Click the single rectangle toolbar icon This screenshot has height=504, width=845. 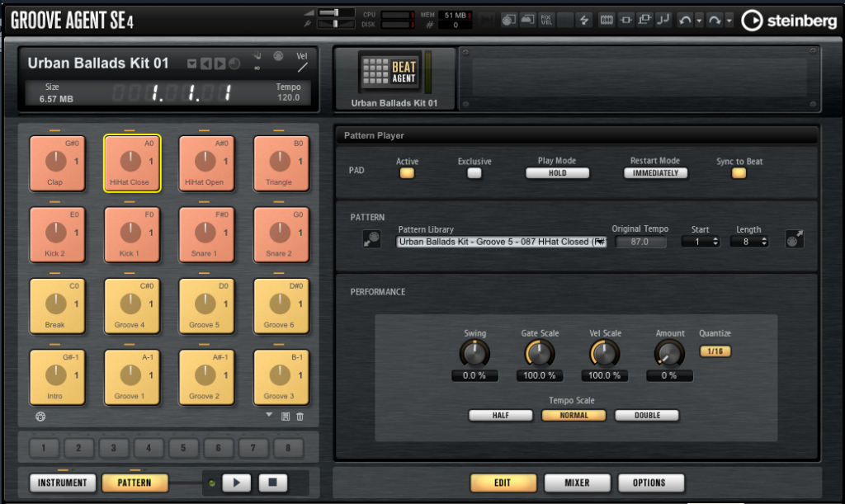pyautogui.click(x=625, y=20)
